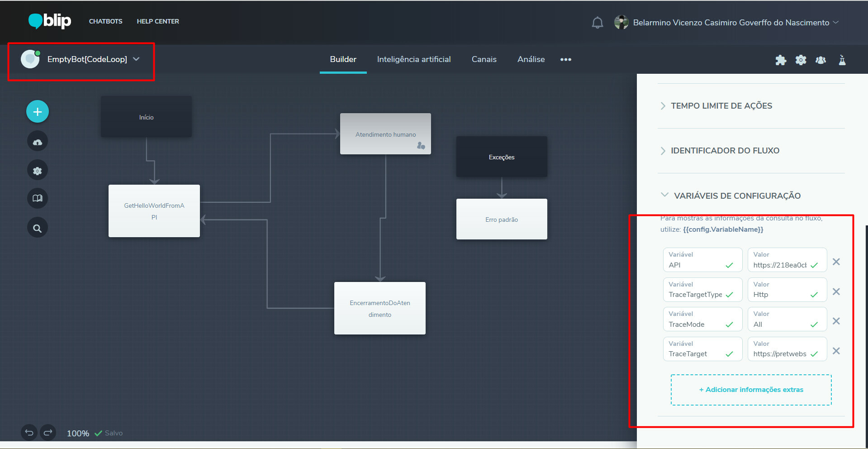Screen dimensions: 868x449
Task: Remove the API configuration variable
Action: click(836, 262)
